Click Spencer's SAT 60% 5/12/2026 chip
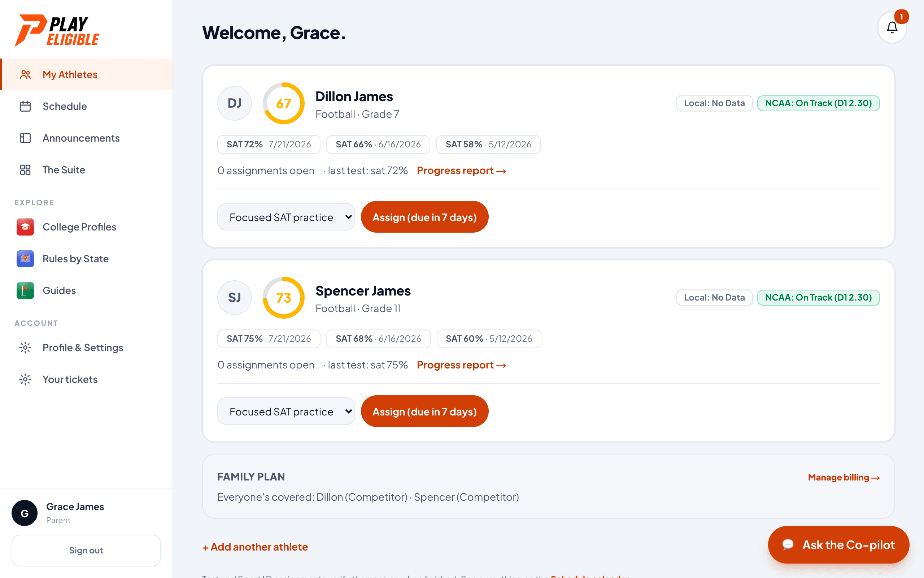This screenshot has width=924, height=578. 489,339
